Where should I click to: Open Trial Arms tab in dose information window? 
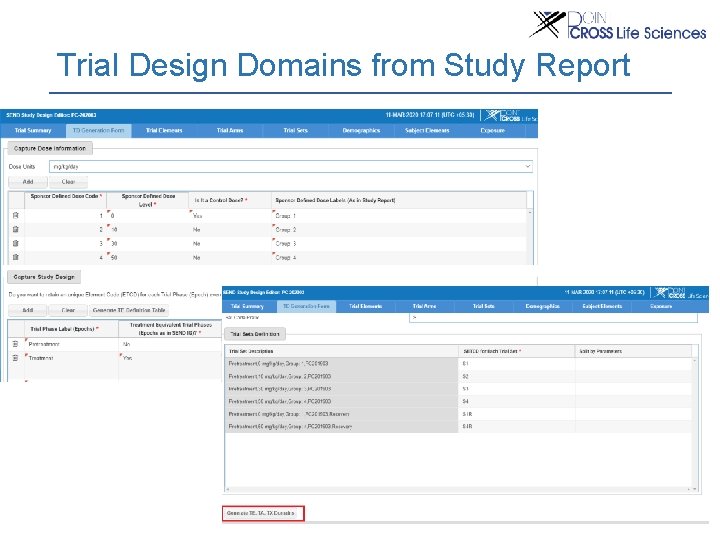click(x=230, y=130)
